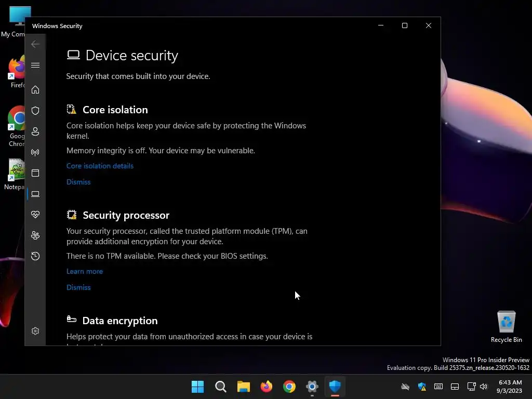Viewport: 532px width, 399px height.
Task: Click the network display tray icon
Action: 471,387
